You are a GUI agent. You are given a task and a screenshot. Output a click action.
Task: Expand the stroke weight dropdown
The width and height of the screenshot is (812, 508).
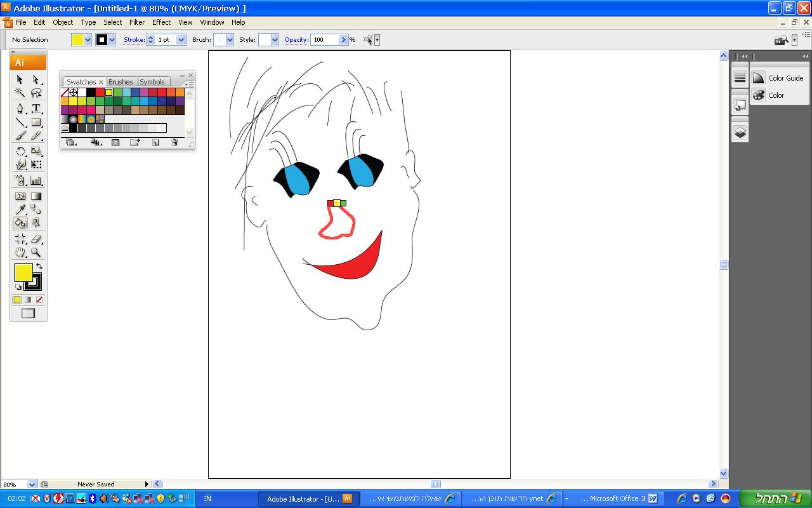pyautogui.click(x=181, y=40)
